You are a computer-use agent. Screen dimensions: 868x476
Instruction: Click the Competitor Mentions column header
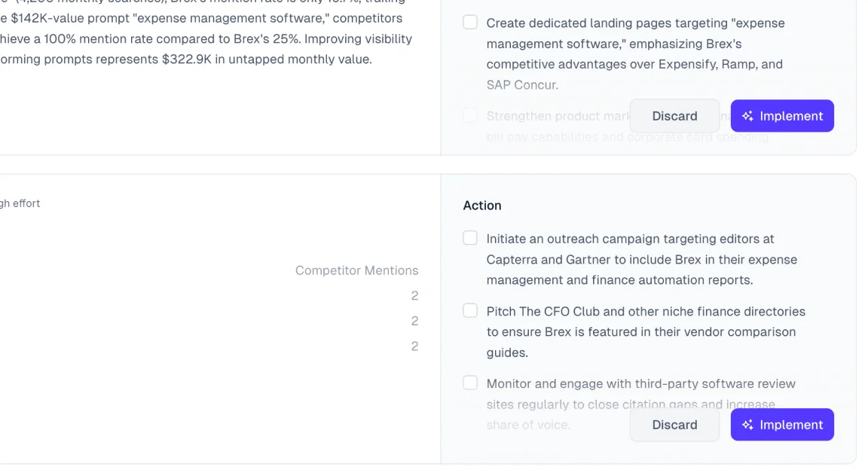(356, 270)
